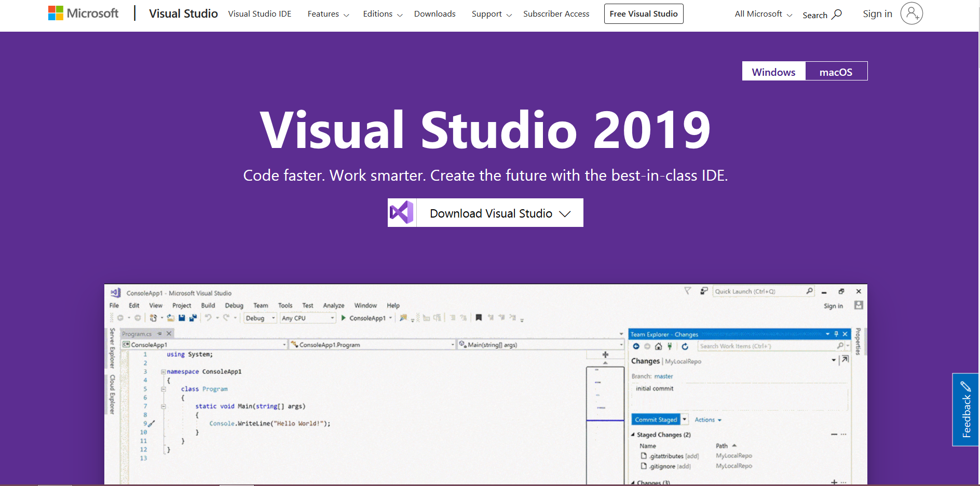Expand the All Microsoft menu

point(763,14)
